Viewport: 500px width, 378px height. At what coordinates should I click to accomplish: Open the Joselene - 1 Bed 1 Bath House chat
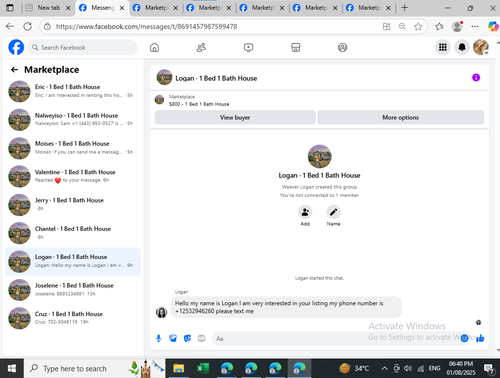pos(73,290)
